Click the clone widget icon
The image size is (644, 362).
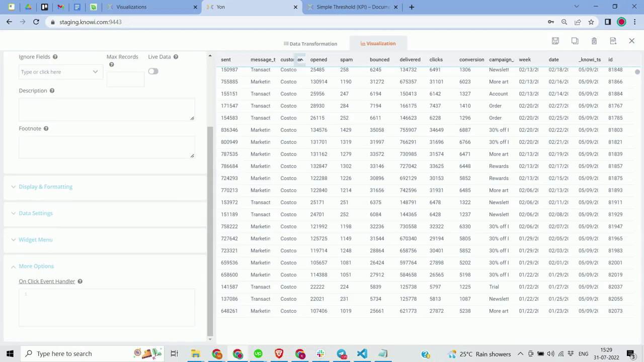tap(575, 41)
